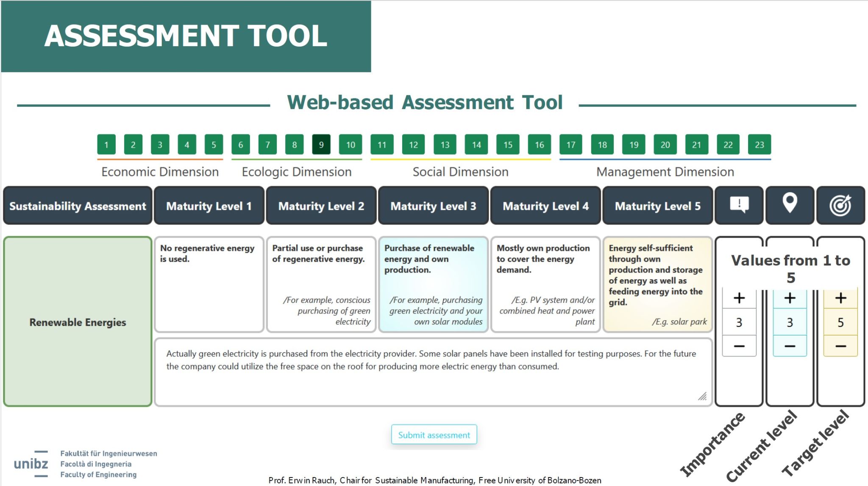This screenshot has width=868, height=486.
Task: Click the Current level value field showing 3
Action: (790, 322)
